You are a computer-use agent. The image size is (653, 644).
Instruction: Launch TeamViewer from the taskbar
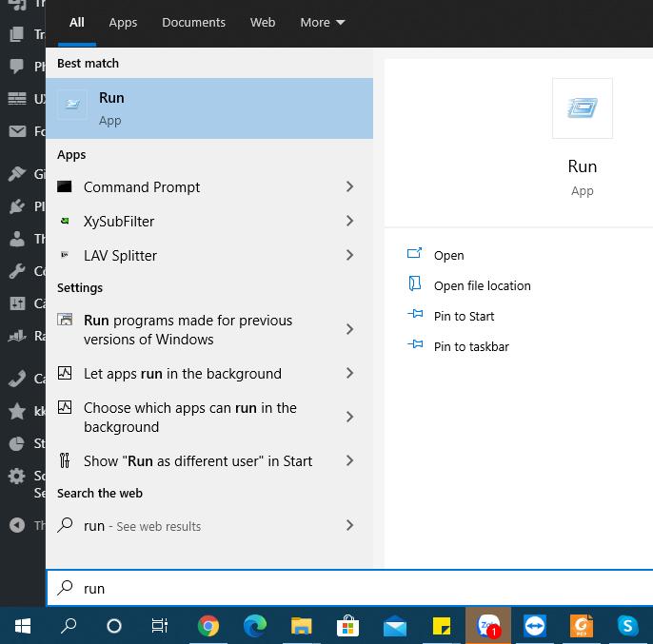tap(535, 626)
